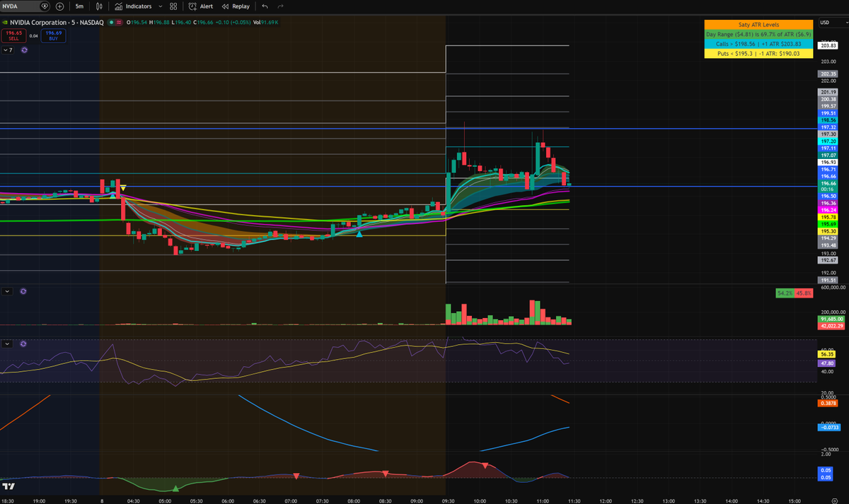The height and width of the screenshot is (504, 849).
Task: Click the 196.65 SELL button
Action: (12, 36)
